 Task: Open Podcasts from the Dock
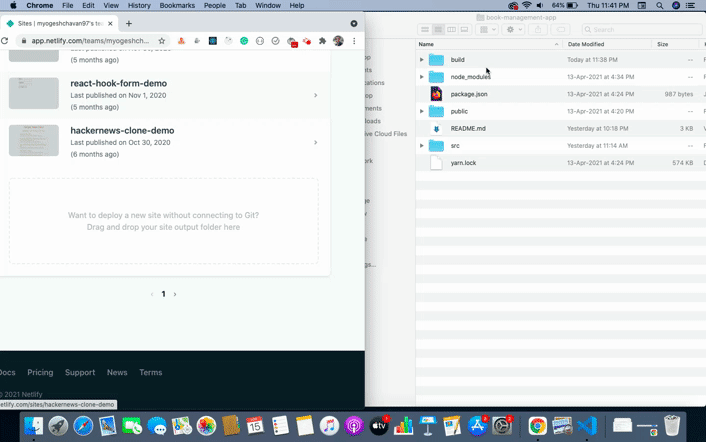click(x=354, y=425)
